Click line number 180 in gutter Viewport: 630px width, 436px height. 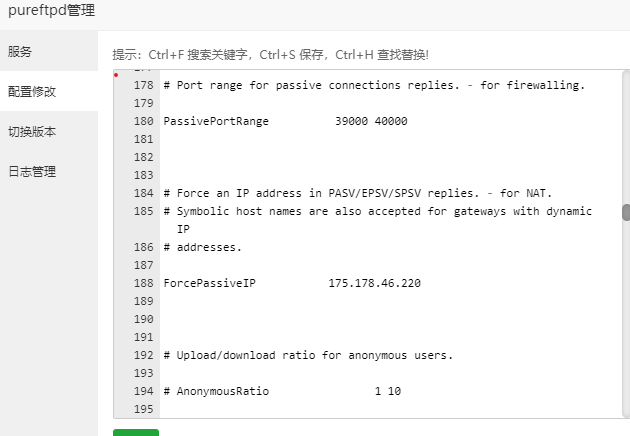(143, 121)
